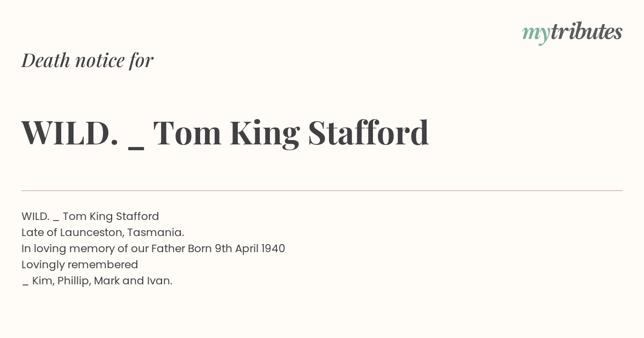Click the "Lovingly remembered" line
This screenshot has height=338, width=644.
pyautogui.click(x=80, y=264)
